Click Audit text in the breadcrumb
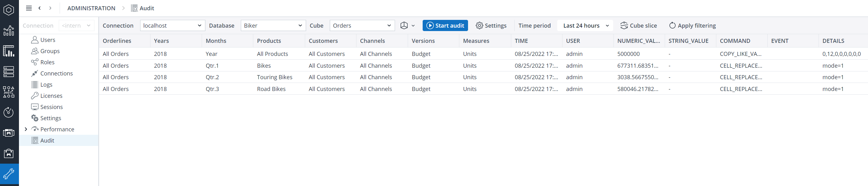Image resolution: width=868 pixels, height=186 pixels. pos(147,8)
